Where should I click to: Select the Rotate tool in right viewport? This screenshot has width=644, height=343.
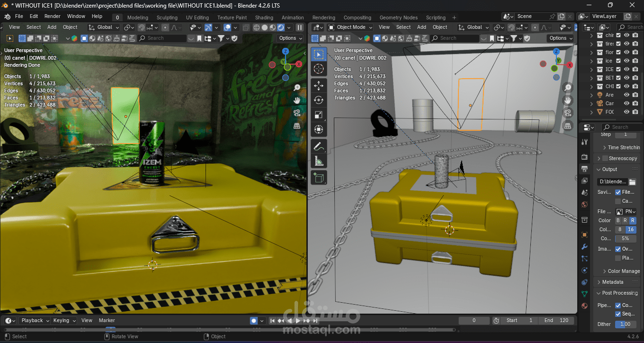(x=319, y=100)
